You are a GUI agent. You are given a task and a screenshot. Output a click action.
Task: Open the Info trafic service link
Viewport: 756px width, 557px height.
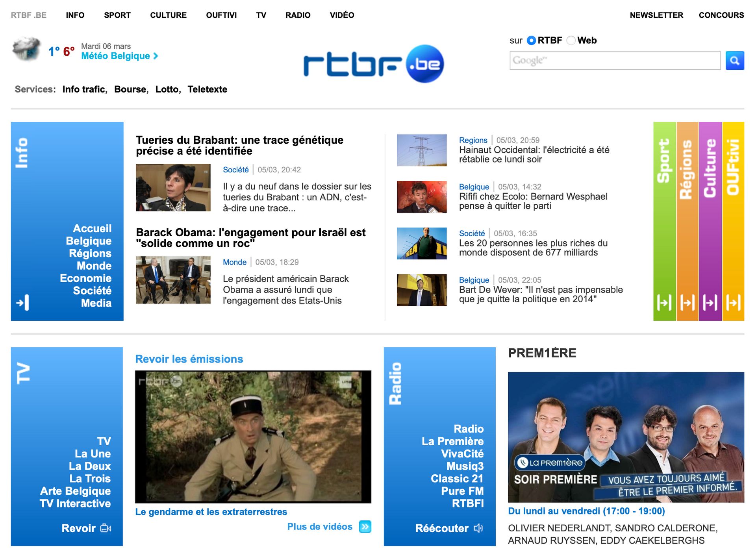[x=85, y=89]
